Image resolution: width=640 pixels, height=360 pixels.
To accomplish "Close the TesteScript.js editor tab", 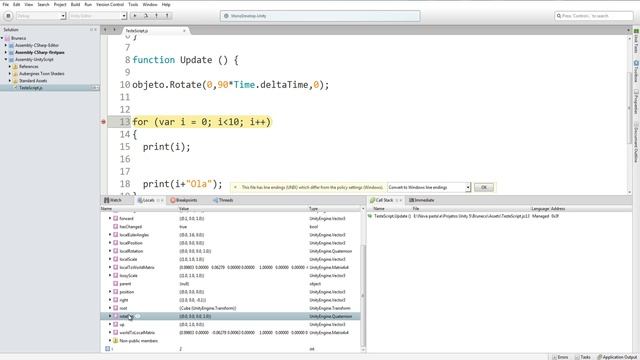I will 184,31.
